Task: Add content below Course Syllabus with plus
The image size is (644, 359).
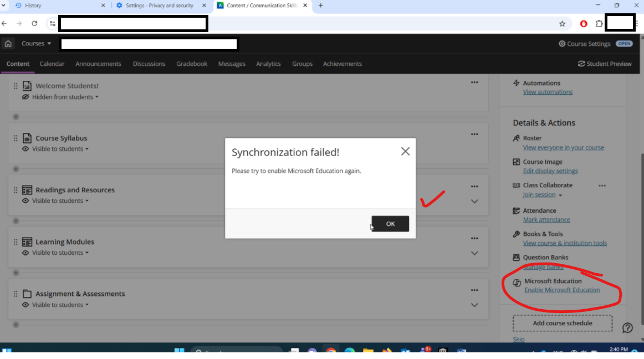Action: (x=16, y=169)
